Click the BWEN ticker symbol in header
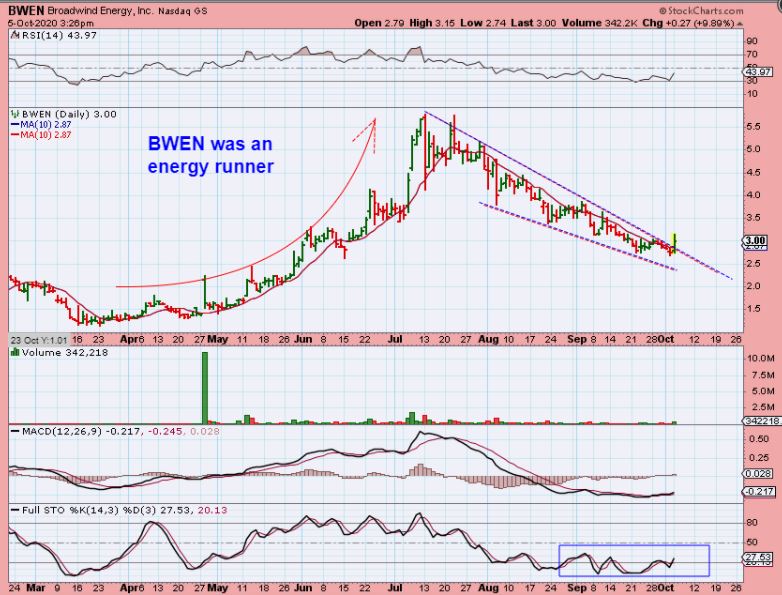 (x=26, y=10)
